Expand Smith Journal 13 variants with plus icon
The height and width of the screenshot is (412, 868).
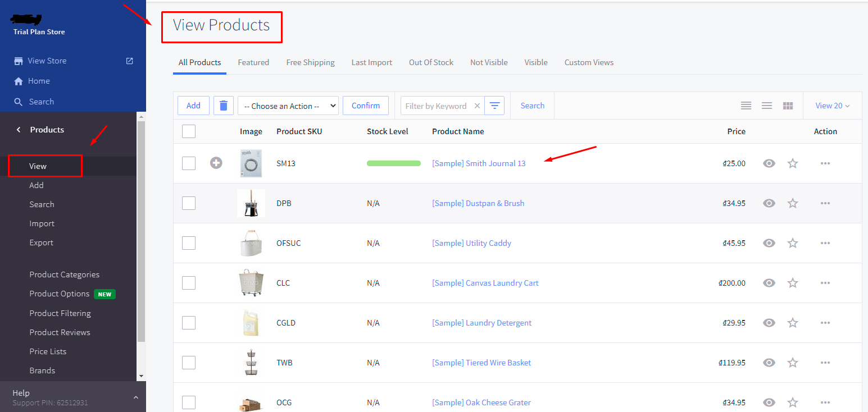point(216,163)
